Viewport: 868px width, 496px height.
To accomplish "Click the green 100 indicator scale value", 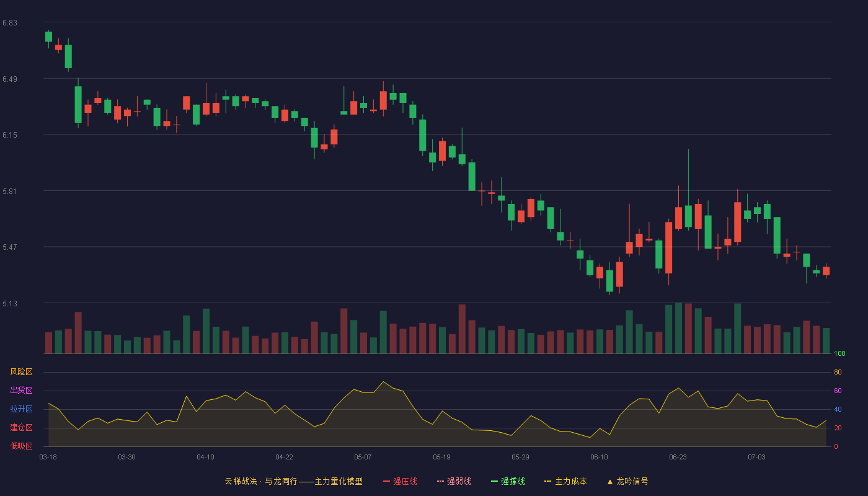I will (x=839, y=353).
